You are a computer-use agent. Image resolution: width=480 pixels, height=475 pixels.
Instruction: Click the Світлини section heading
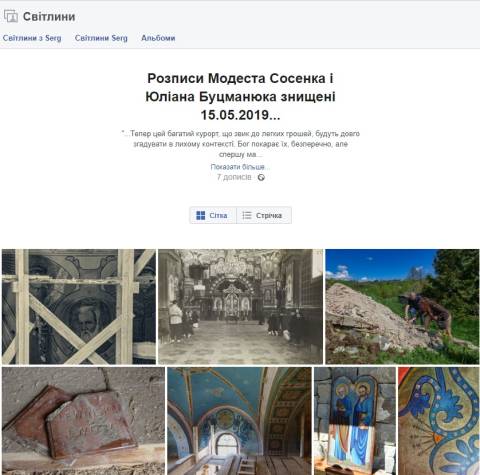49,17
